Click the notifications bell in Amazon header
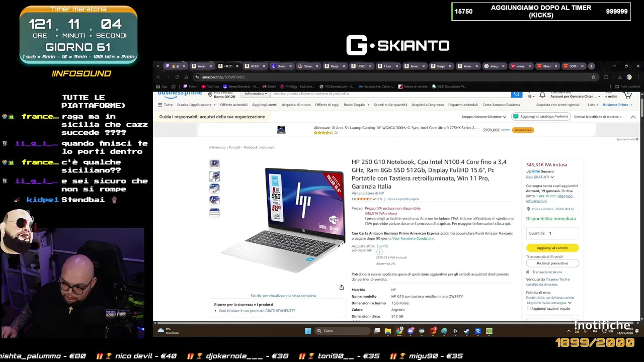This screenshot has height=362, width=644. click(542, 95)
